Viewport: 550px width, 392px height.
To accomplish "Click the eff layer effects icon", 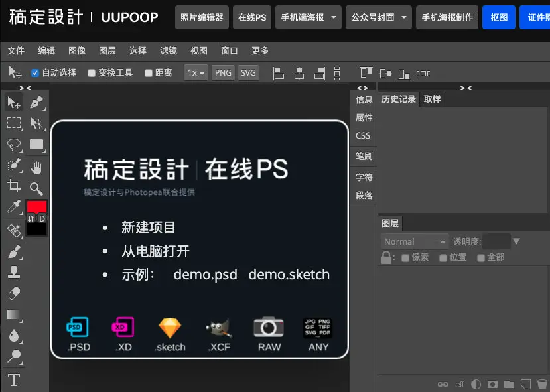I will point(460,384).
